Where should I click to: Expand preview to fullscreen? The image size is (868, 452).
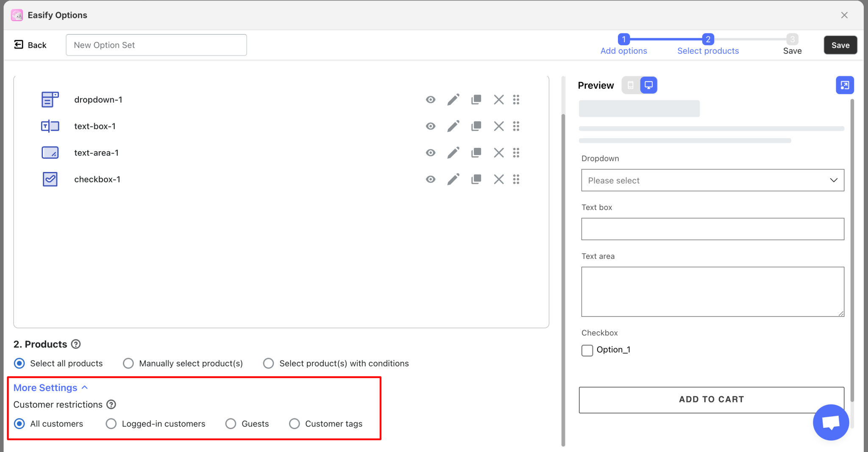(845, 85)
